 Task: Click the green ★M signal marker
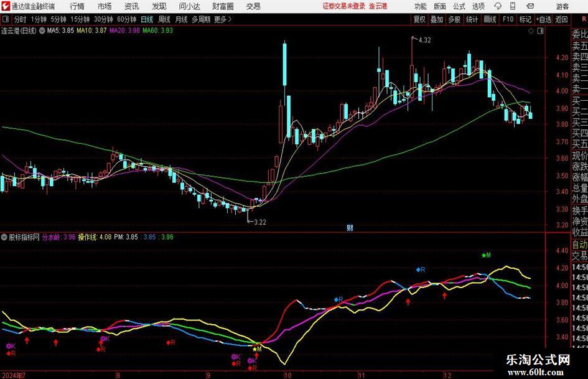point(486,255)
